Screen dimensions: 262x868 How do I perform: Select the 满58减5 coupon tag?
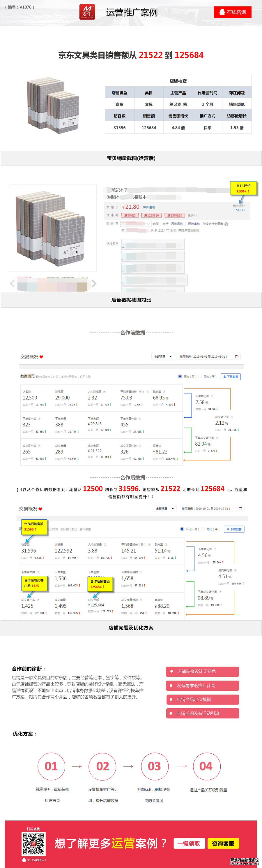pos(130,215)
